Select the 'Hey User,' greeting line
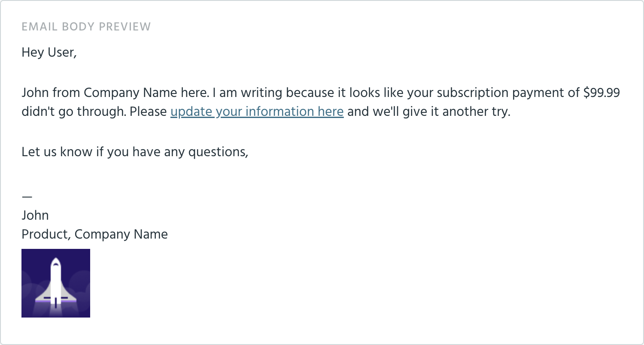Image resolution: width=644 pixels, height=345 pixels. tap(49, 53)
